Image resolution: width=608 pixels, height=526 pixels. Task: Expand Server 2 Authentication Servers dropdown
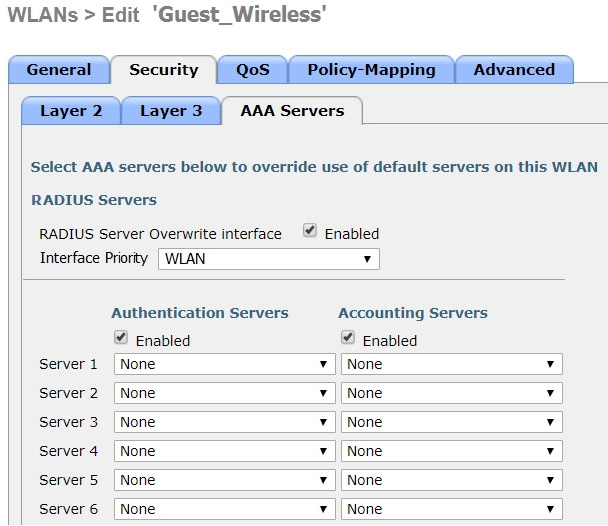[x=225, y=394]
